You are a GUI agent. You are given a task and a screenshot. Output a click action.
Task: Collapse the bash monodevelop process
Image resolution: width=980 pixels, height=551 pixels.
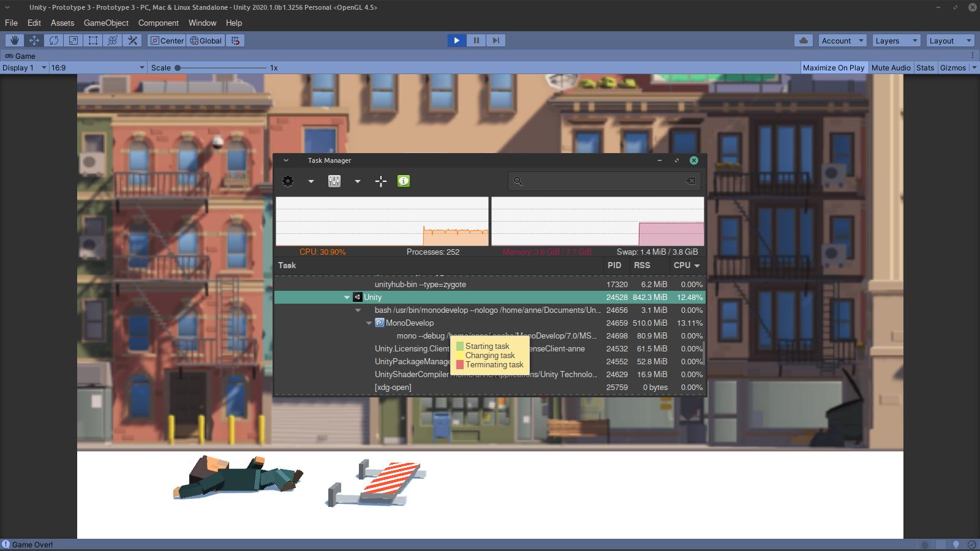point(358,310)
